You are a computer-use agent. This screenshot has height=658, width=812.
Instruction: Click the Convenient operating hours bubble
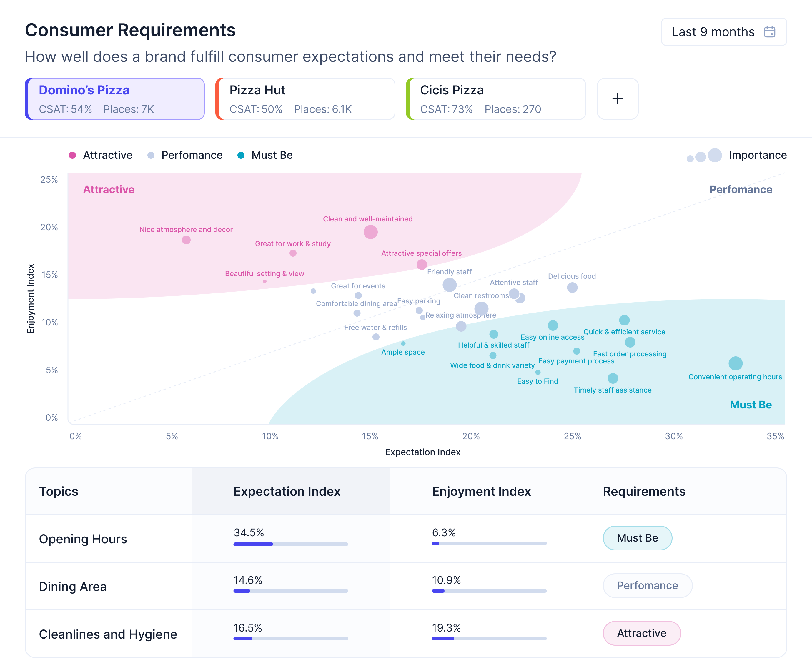(736, 363)
